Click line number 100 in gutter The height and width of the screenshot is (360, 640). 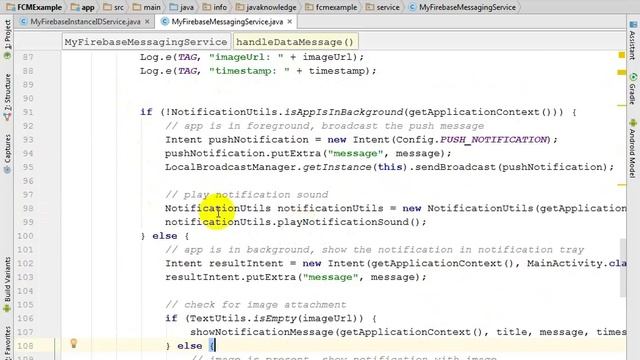(x=25, y=236)
